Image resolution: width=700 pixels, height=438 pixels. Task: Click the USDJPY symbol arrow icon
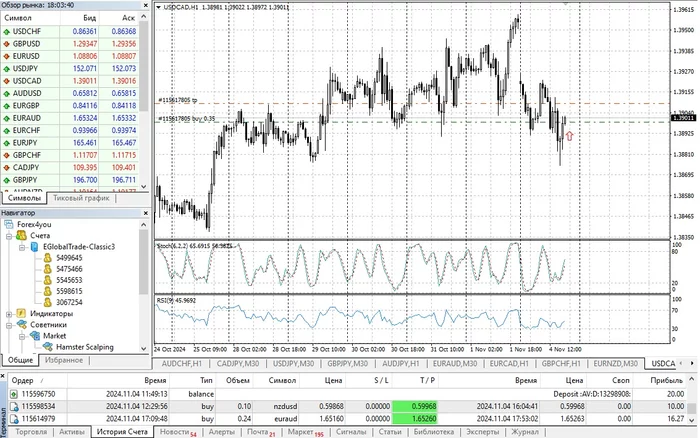[6, 69]
